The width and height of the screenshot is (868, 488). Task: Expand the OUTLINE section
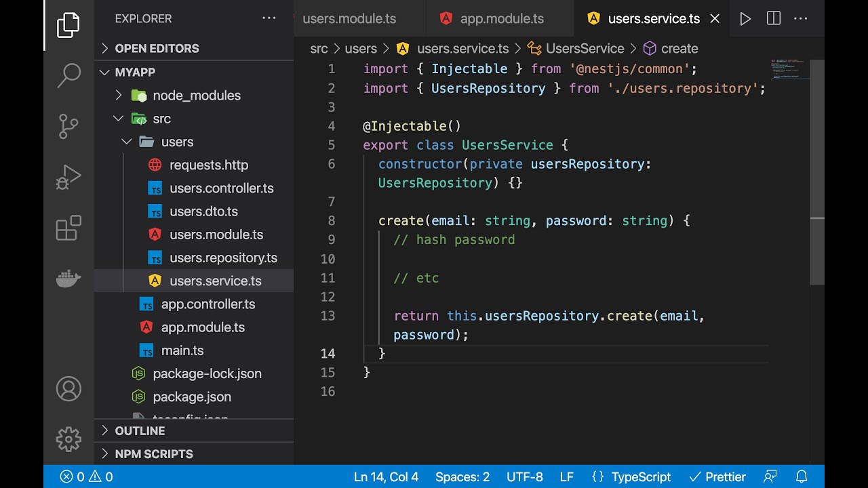(x=140, y=431)
